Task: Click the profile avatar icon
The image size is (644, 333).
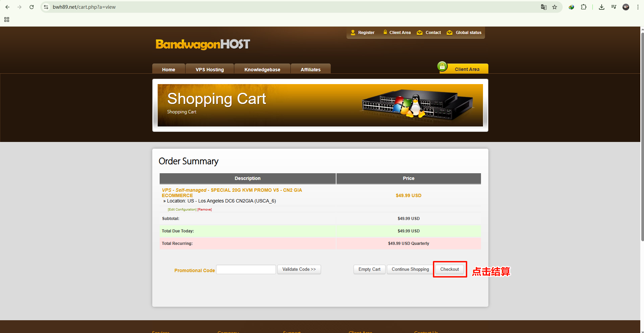Action: 626,7
